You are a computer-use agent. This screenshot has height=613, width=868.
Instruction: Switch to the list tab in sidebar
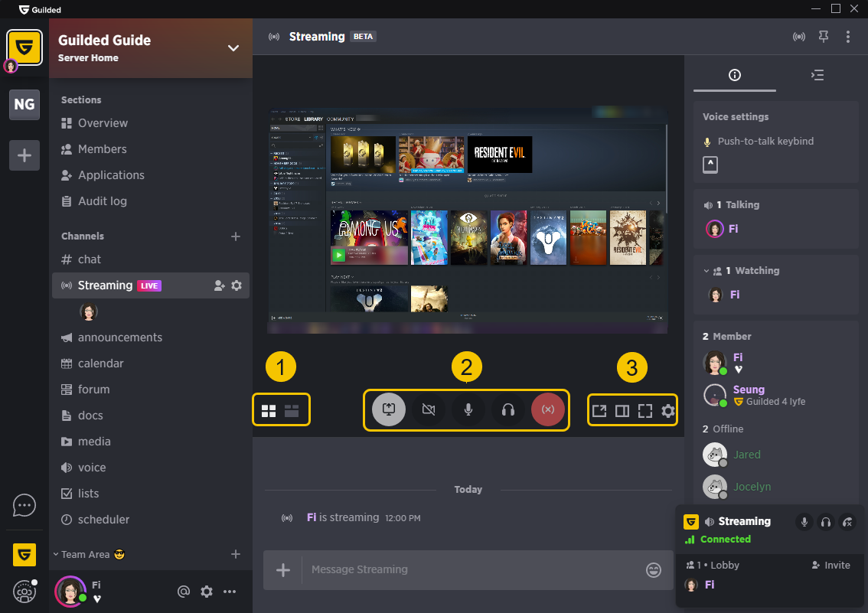817,75
